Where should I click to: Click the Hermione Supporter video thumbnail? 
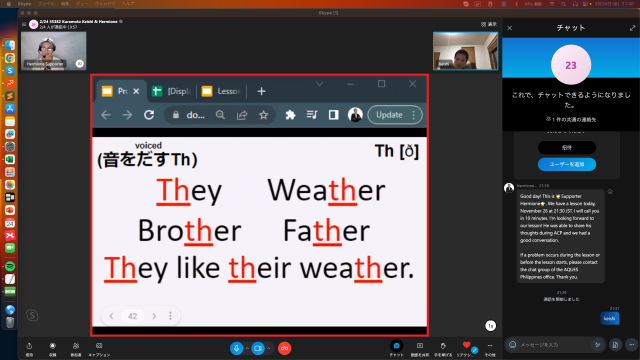point(53,51)
